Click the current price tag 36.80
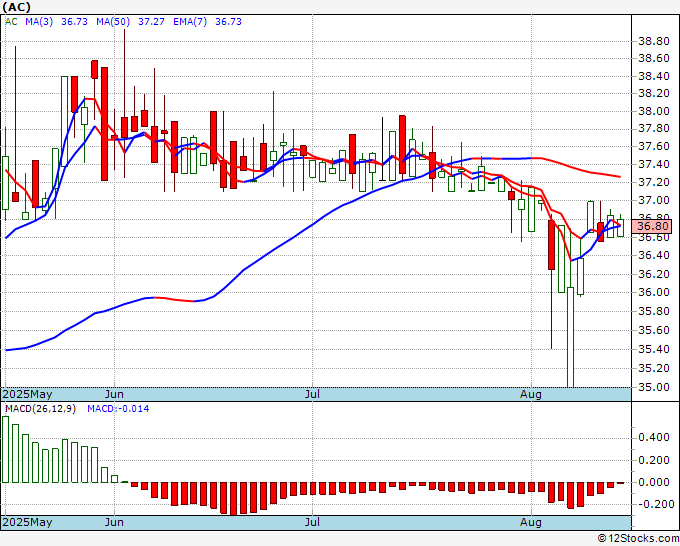The image size is (680, 546). click(x=652, y=226)
